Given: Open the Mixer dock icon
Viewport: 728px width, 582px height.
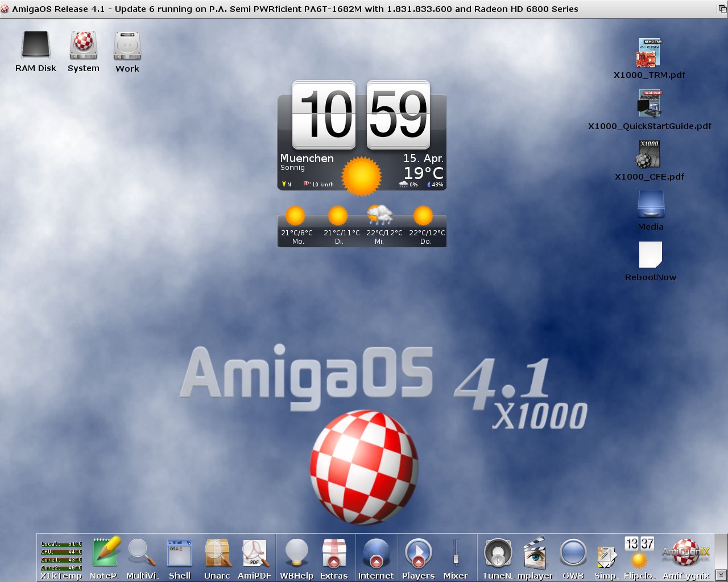Looking at the screenshot, I should (456, 553).
